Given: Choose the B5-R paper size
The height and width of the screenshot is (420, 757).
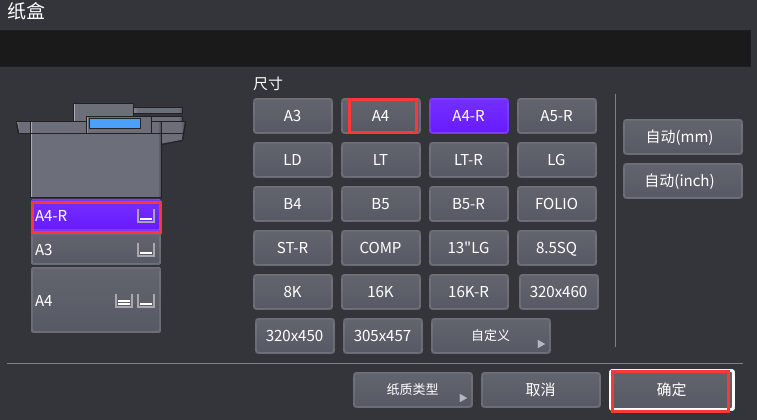Looking at the screenshot, I should click(x=468, y=203).
